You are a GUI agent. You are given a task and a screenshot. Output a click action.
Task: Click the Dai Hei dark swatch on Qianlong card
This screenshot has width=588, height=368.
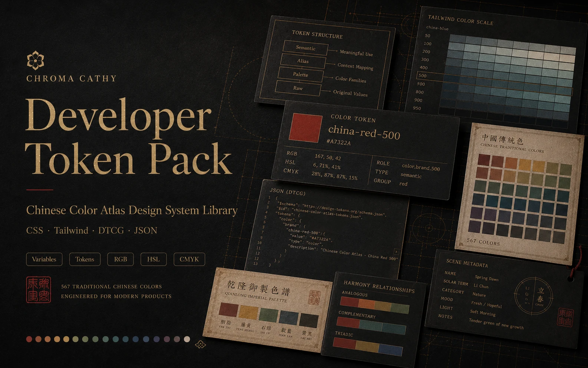click(309, 321)
